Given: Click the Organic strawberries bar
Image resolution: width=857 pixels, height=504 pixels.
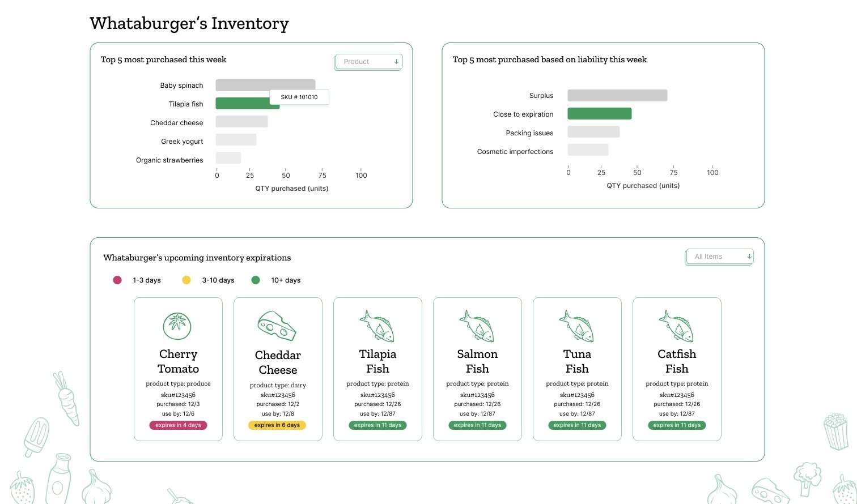Looking at the screenshot, I should 228,158.
